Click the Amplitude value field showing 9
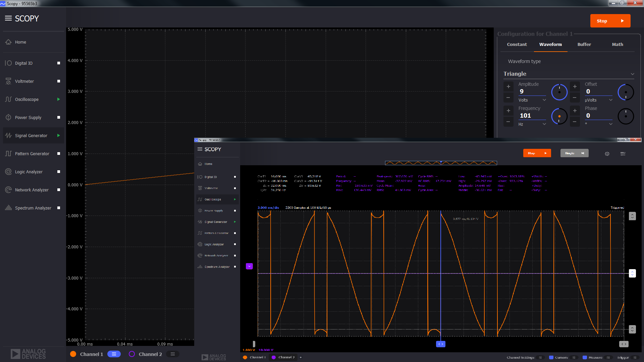This screenshot has width=644, height=362. (532, 92)
